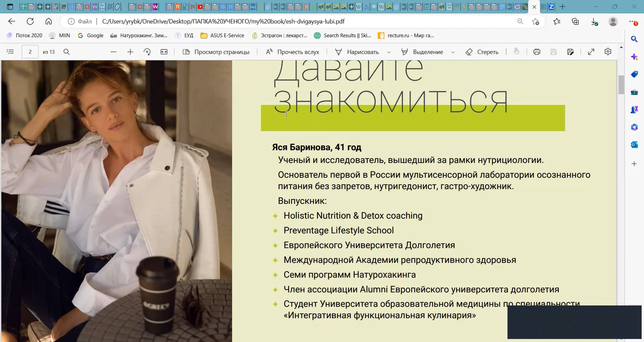Image resolution: width=644 pixels, height=342 pixels.
Task: Click Прочесть вслух read aloud button
Action: coord(292,52)
